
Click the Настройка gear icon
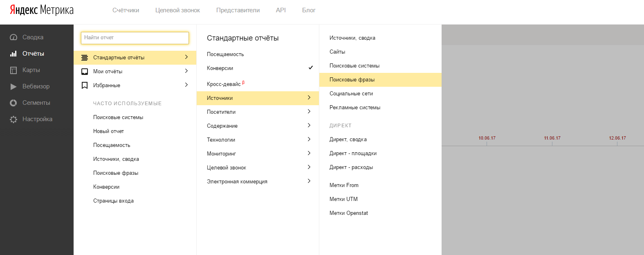coord(13,119)
